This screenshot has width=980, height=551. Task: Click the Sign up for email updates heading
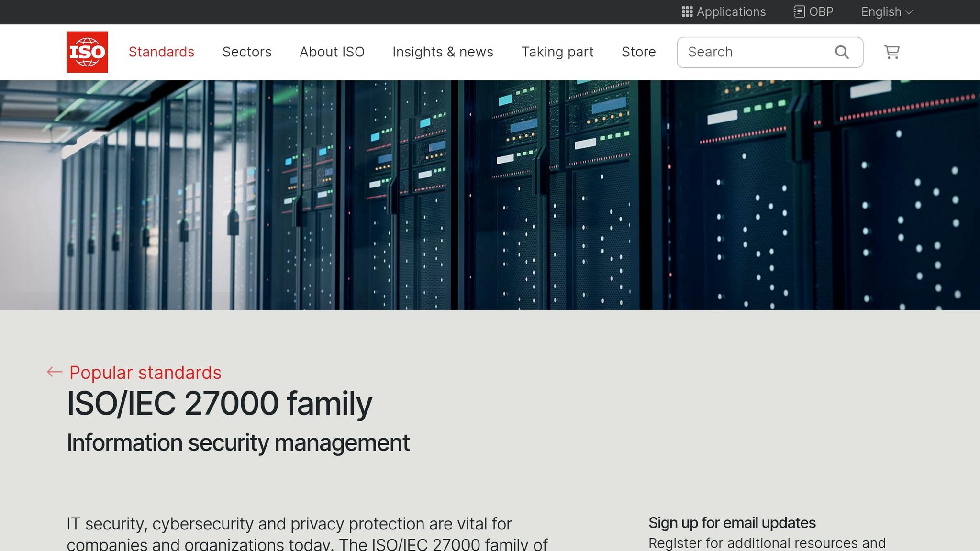coord(732,523)
